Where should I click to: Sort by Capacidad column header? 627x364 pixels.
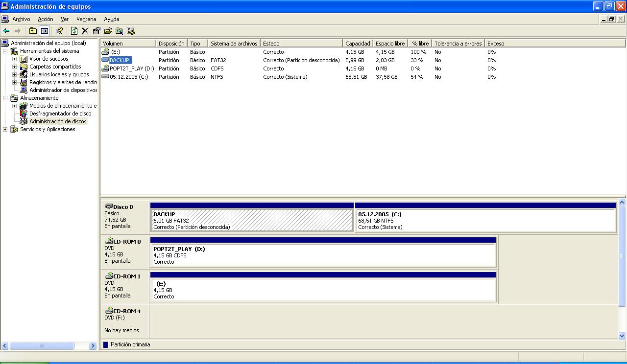357,44
